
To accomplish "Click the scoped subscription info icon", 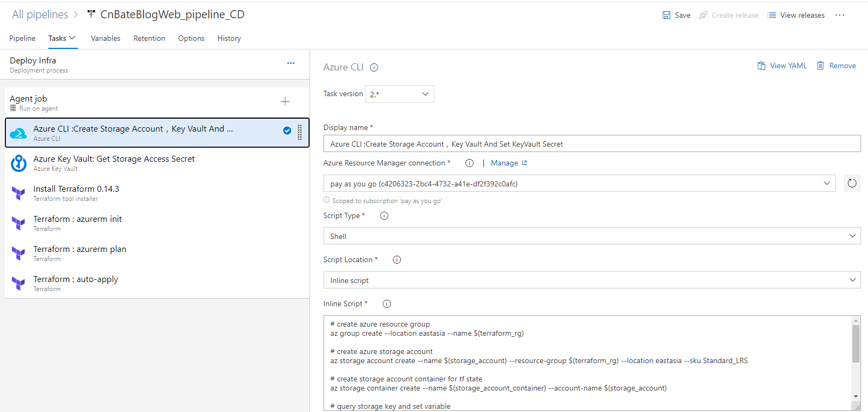I will click(326, 200).
